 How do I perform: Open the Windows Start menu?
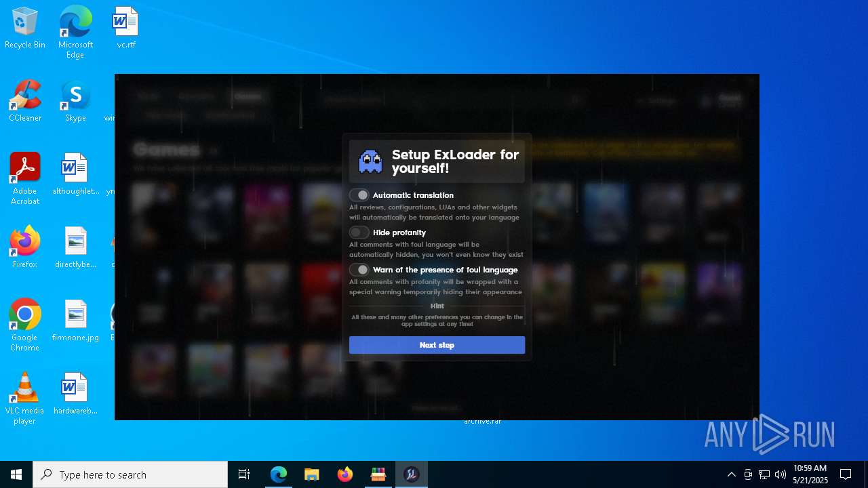click(16, 474)
